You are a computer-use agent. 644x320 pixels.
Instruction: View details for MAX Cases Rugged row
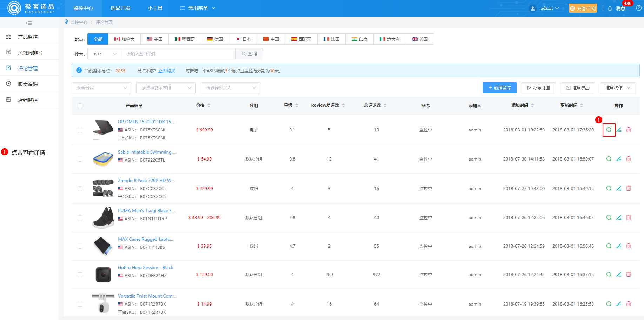(x=609, y=246)
